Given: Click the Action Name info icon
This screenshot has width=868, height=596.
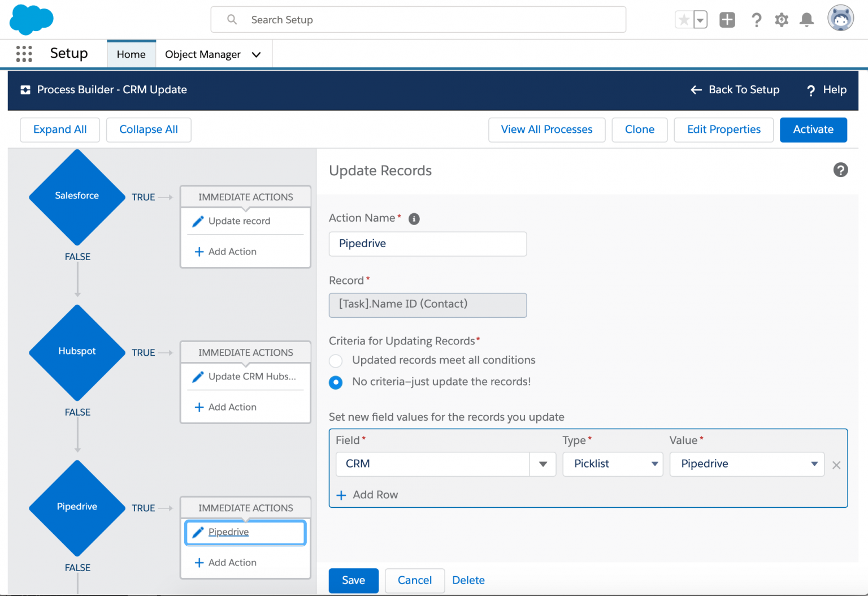Looking at the screenshot, I should pyautogui.click(x=414, y=219).
